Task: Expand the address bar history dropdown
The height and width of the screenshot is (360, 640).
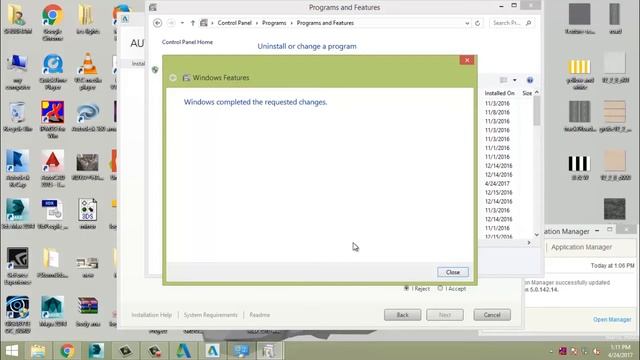Action: point(467,23)
